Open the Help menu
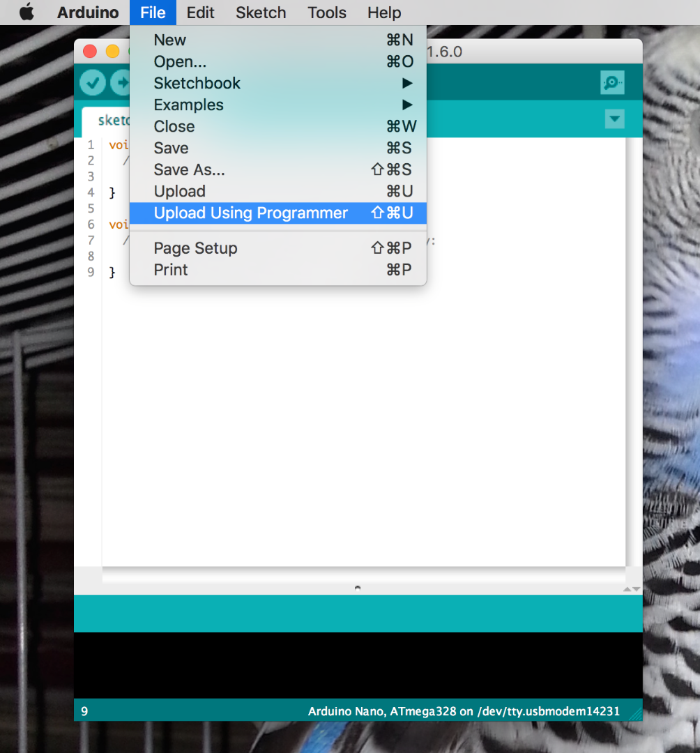The image size is (700, 753). pos(383,13)
